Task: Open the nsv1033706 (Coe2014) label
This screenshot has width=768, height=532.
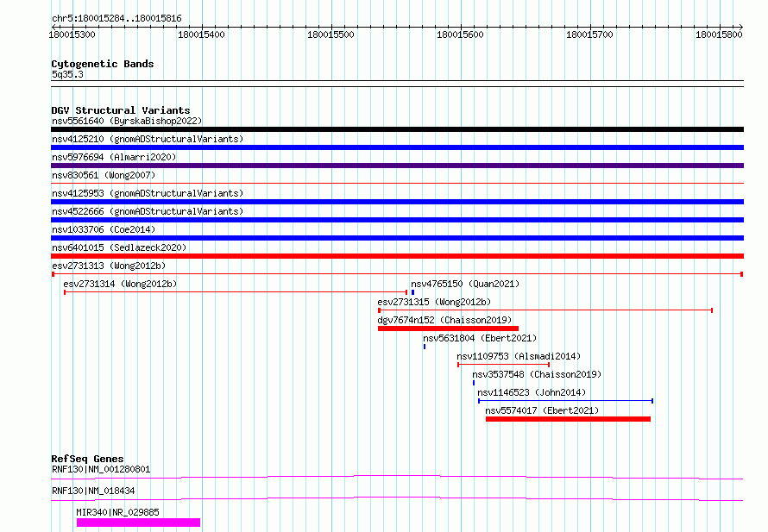Action: (x=104, y=229)
